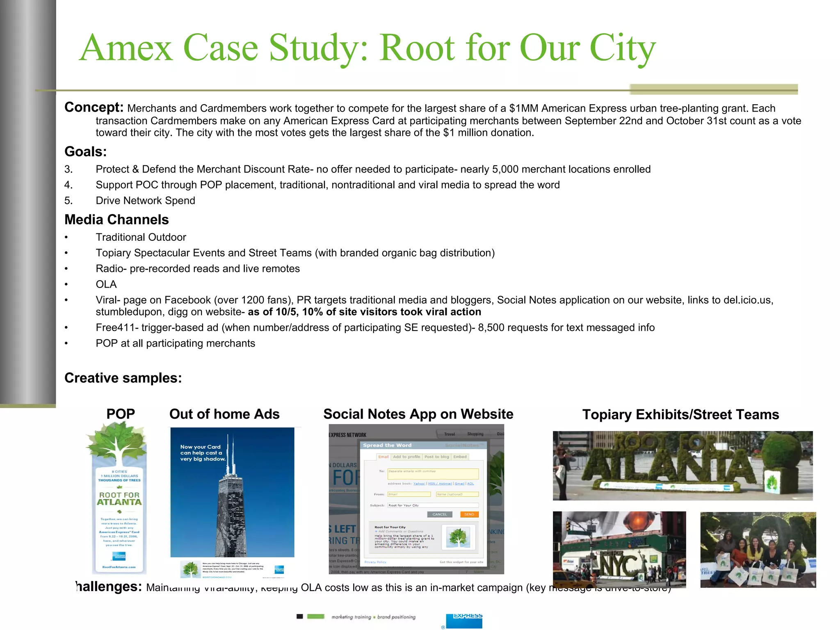Click the 'Traditional Outdoor' bullet
Viewport: 840px width, 630px height.
pyautogui.click(x=141, y=237)
